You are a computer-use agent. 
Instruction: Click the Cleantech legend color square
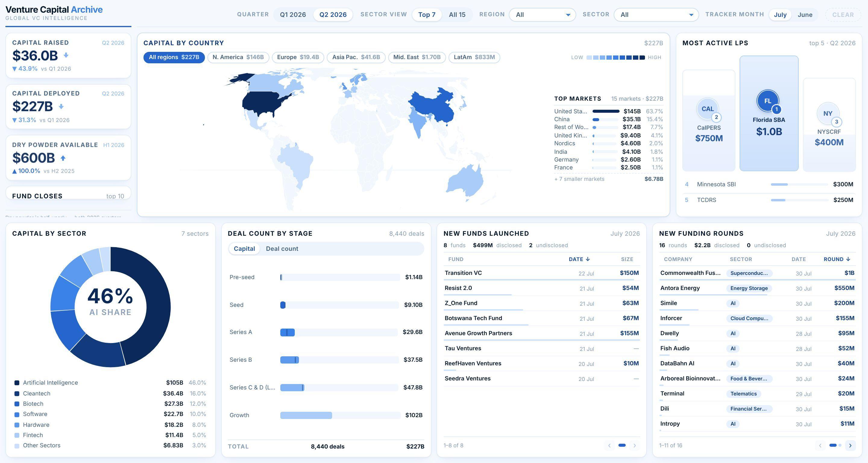point(17,393)
